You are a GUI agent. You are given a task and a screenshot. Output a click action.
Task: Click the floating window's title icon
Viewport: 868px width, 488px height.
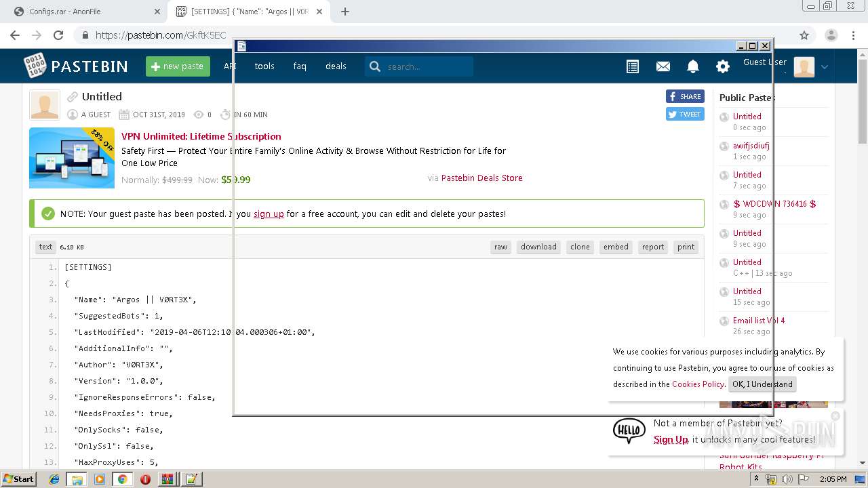[241, 46]
